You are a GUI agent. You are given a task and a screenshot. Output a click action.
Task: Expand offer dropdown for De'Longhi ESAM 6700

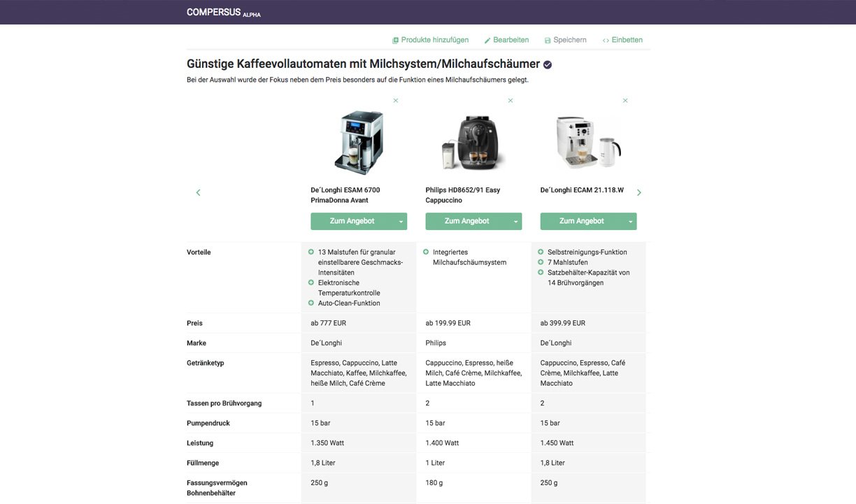(x=401, y=222)
